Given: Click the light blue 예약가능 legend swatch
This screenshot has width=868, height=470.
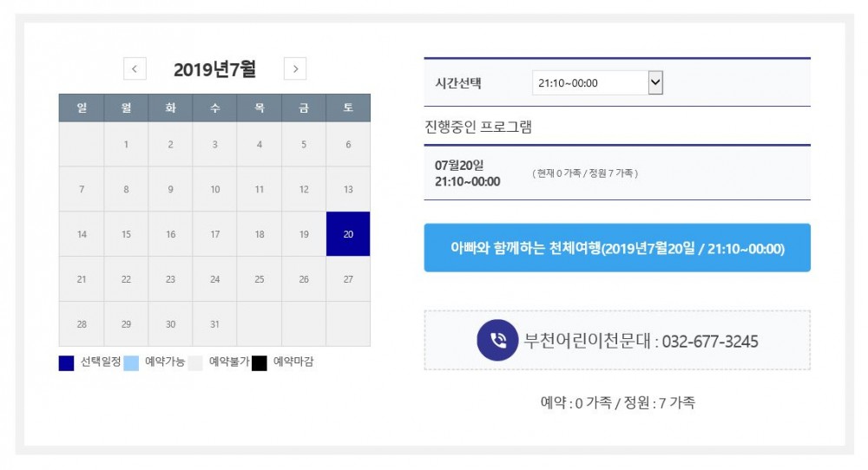Looking at the screenshot, I should coord(131,362).
